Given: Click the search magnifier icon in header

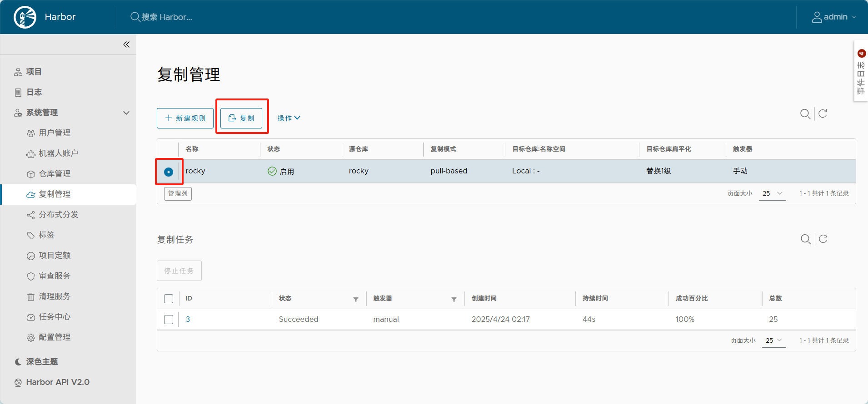Looking at the screenshot, I should [x=135, y=17].
